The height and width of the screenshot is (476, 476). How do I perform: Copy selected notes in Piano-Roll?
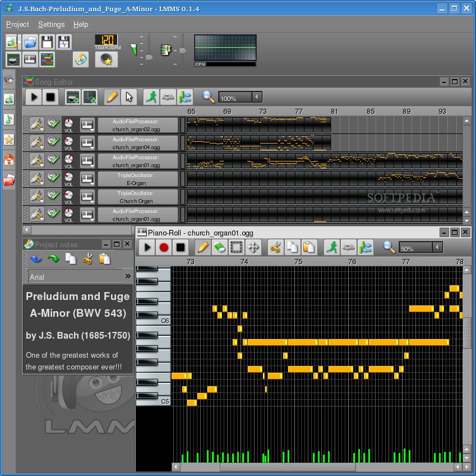[x=292, y=247]
